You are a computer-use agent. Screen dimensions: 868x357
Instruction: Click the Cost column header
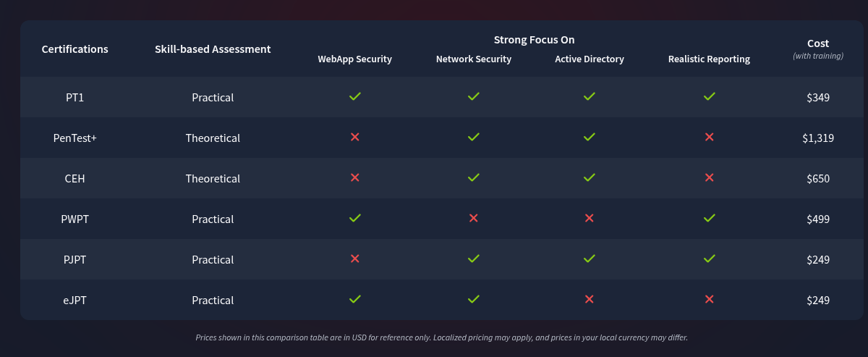coord(817,43)
